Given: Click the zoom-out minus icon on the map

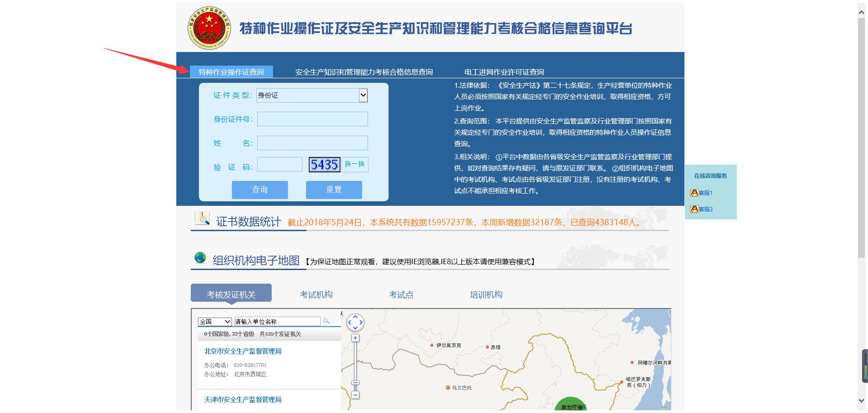Looking at the screenshot, I should 355,394.
